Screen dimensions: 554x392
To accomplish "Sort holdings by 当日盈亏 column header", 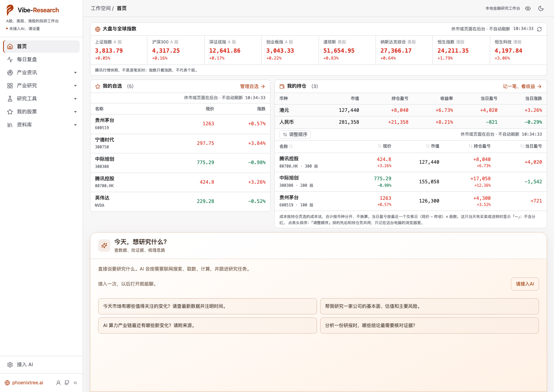I will tap(531, 146).
